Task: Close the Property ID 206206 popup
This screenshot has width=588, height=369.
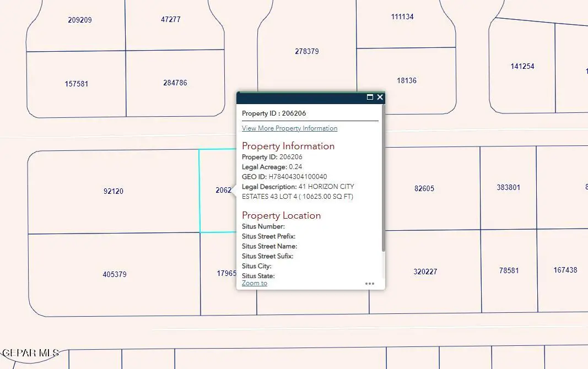Action: (380, 97)
